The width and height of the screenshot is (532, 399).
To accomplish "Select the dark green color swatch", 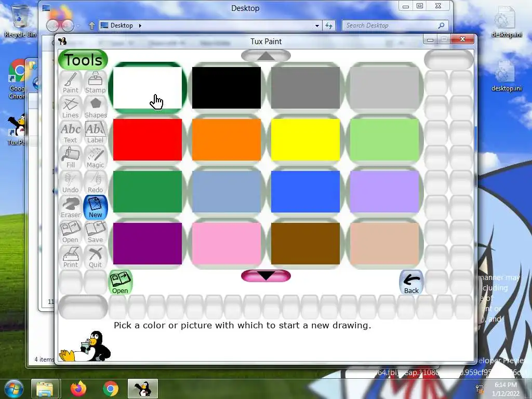I will 147,192.
